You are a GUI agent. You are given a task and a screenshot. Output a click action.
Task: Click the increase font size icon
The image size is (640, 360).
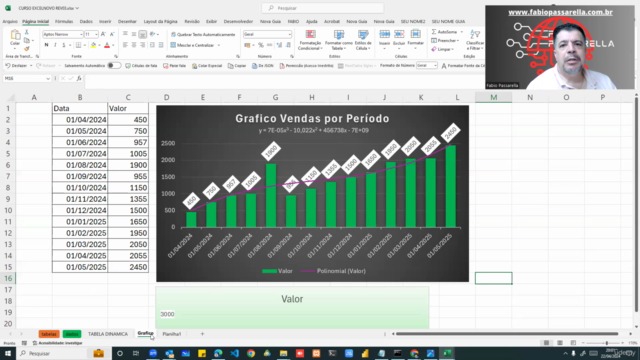pyautogui.click(x=103, y=34)
